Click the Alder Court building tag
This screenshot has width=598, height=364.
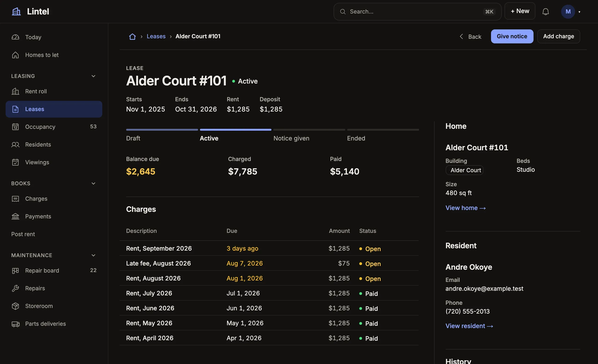click(x=464, y=170)
